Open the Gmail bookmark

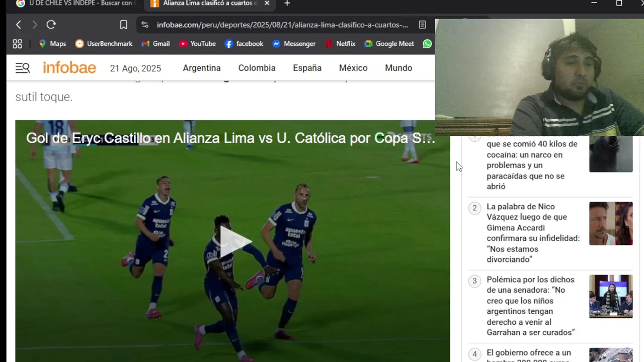(155, 44)
